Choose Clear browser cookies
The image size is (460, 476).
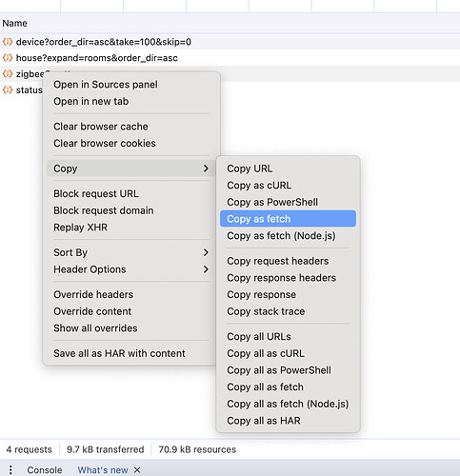(x=131, y=143)
